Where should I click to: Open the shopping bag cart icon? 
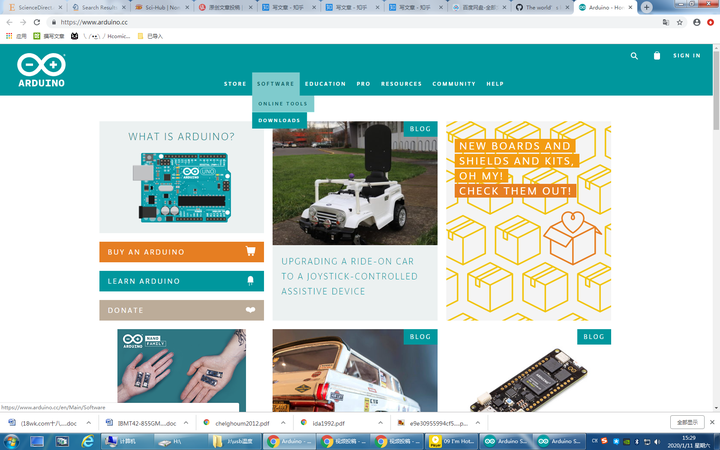pyautogui.click(x=657, y=56)
